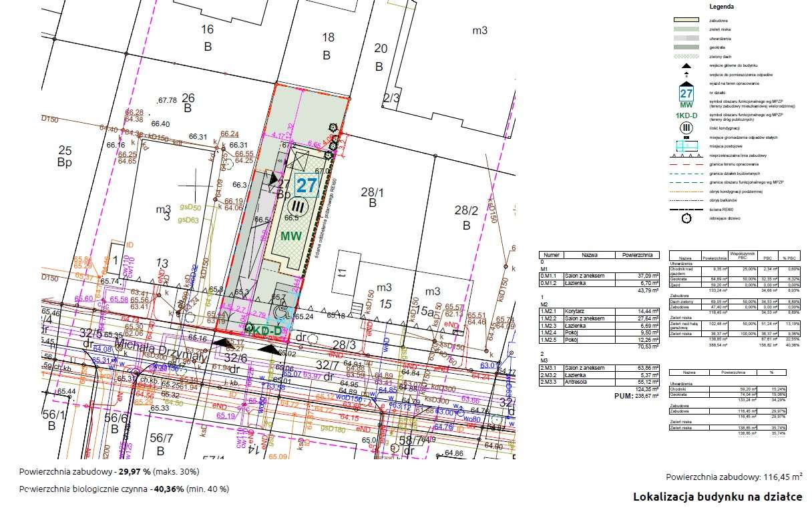The width and height of the screenshot is (812, 516).
Task: Select the Powierzchnia biologicznie czynna 40,36% note
Action: (x=124, y=489)
